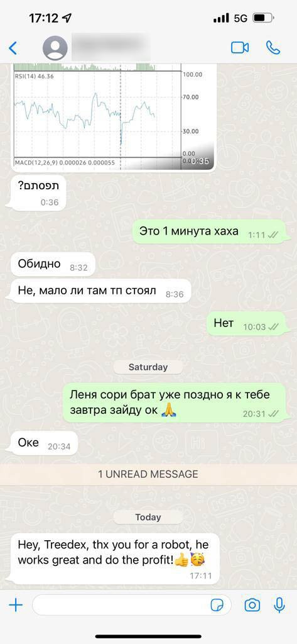Image resolution: width=297 pixels, height=644 pixels.
Task: Go back using the blue chevron
Action: pyautogui.click(x=13, y=48)
